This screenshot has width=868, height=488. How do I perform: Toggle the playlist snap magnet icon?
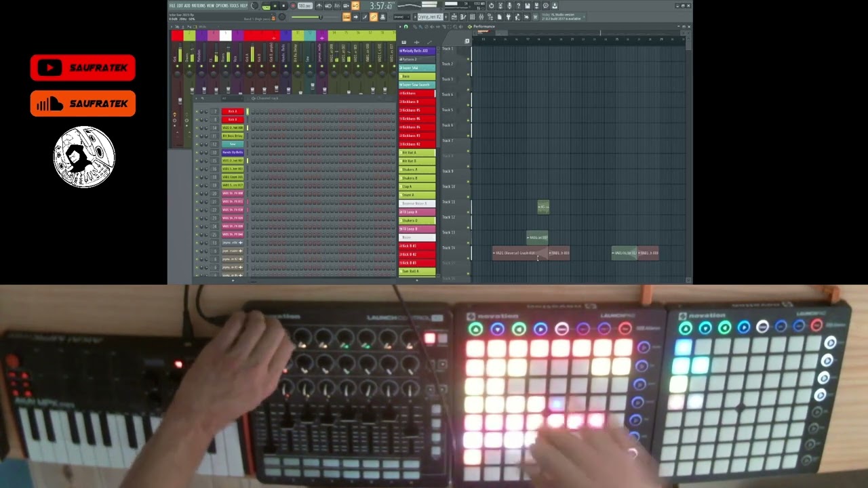click(x=406, y=26)
